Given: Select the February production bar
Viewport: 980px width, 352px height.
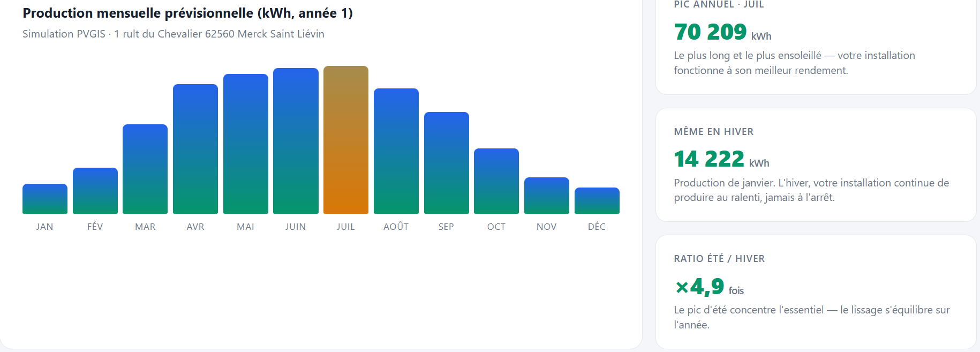Looking at the screenshot, I should click(x=95, y=191).
